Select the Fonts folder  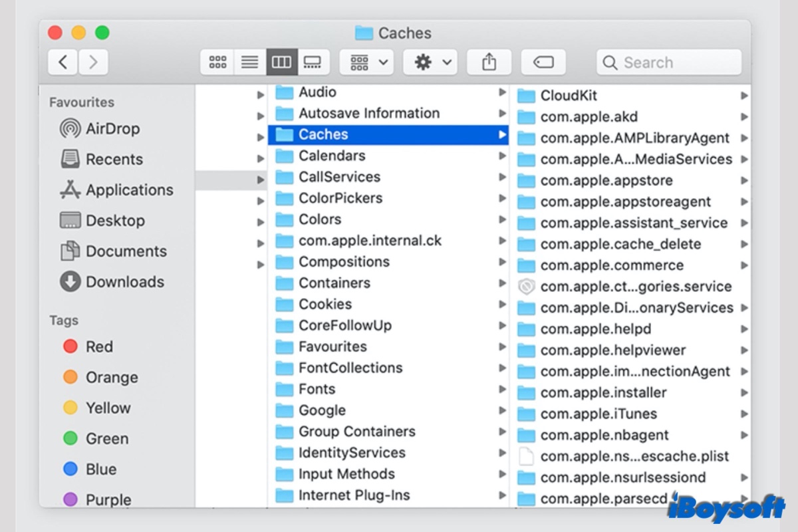point(316,389)
